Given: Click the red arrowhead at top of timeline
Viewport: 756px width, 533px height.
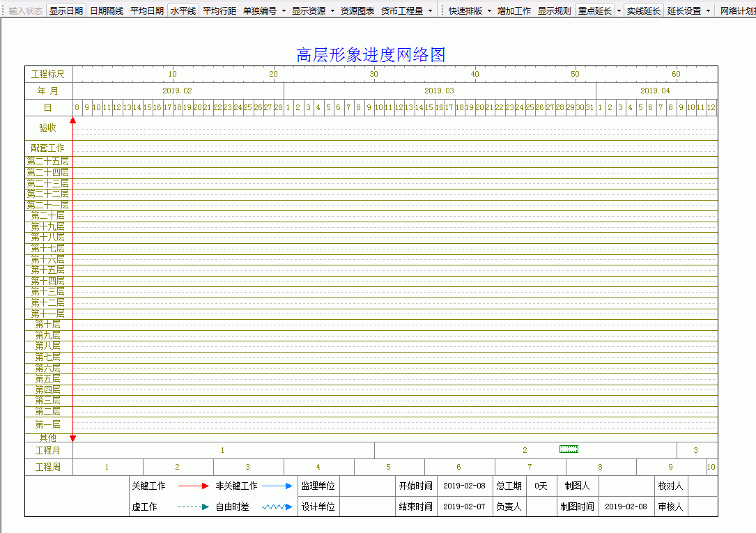Looking at the screenshot, I should (72, 120).
